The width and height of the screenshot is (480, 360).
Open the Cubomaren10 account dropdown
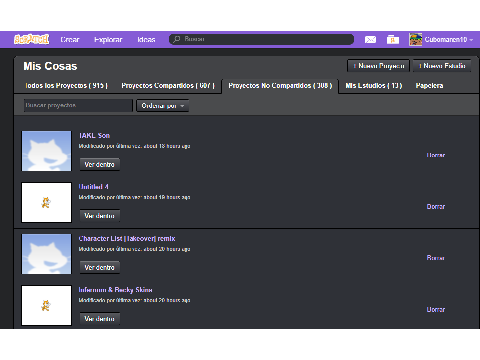pos(448,40)
